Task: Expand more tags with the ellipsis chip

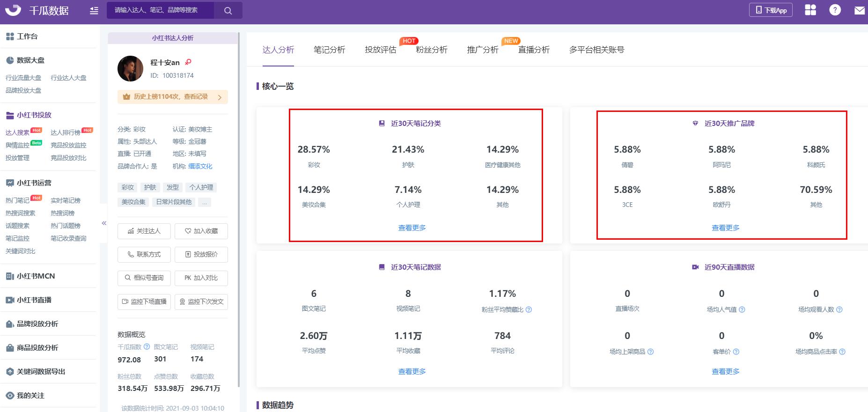Action: [205, 202]
